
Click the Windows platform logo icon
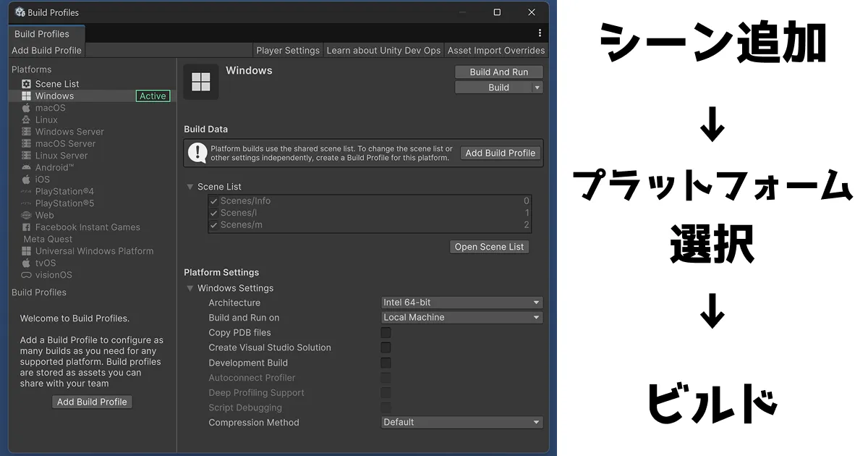point(26,96)
